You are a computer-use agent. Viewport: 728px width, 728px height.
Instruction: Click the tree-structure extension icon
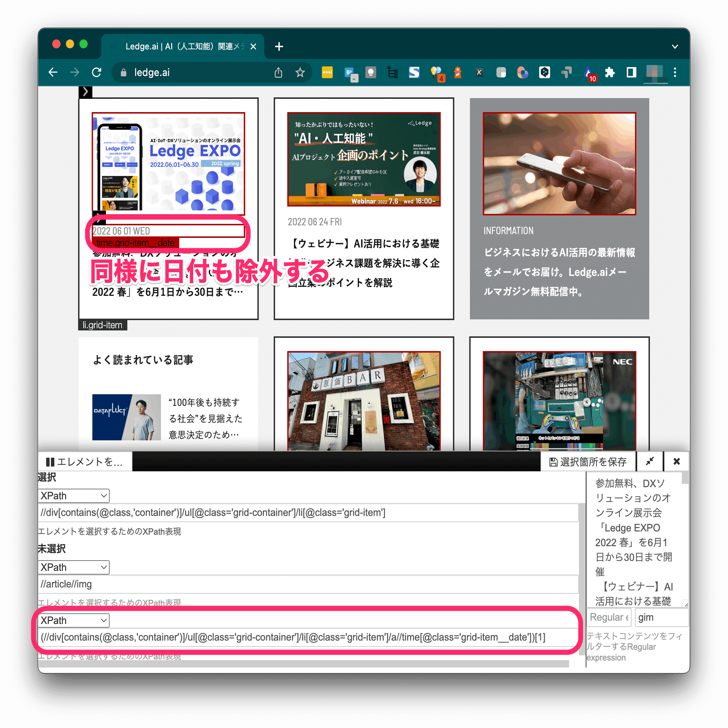tap(393, 72)
